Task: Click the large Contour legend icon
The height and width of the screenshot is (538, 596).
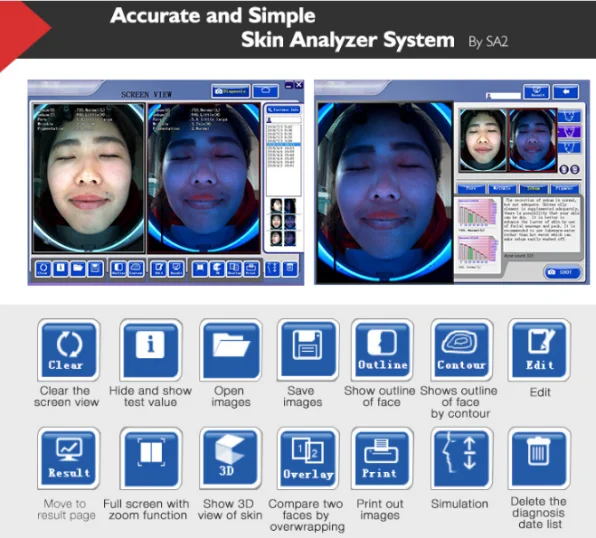Action: pyautogui.click(x=462, y=350)
